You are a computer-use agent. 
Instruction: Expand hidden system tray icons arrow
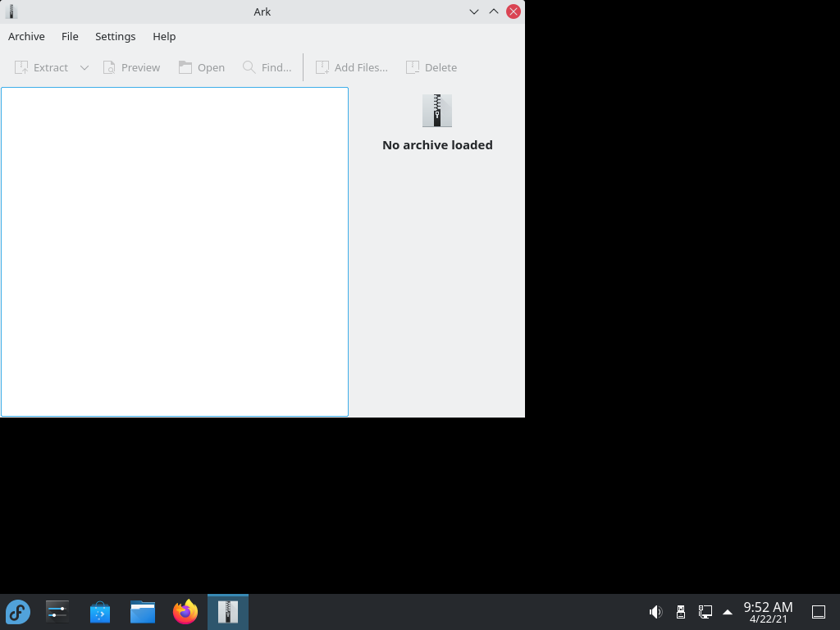point(728,612)
